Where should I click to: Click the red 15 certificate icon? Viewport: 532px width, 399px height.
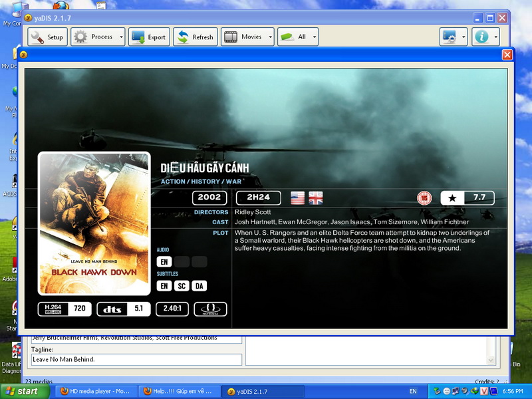coord(424,198)
